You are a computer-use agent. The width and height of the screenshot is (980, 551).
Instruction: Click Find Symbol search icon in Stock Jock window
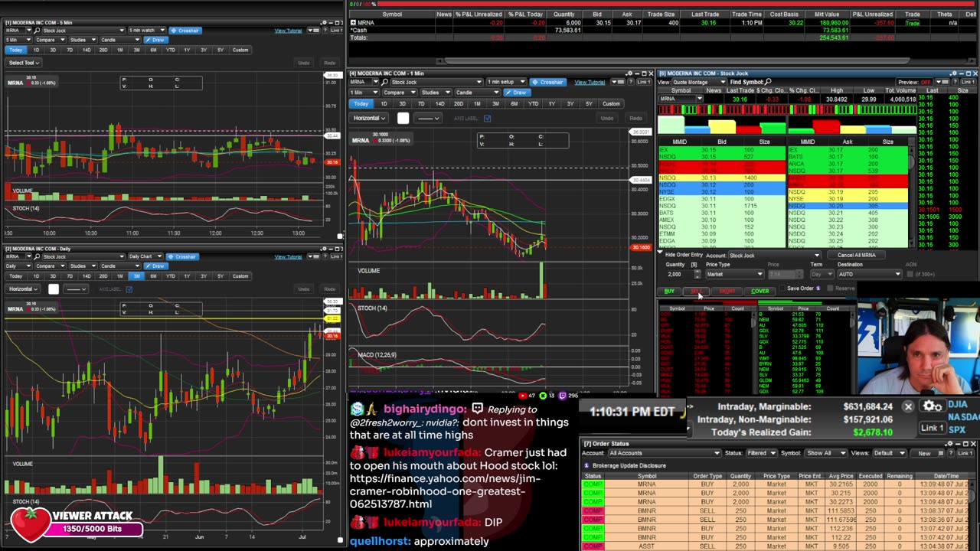768,82
